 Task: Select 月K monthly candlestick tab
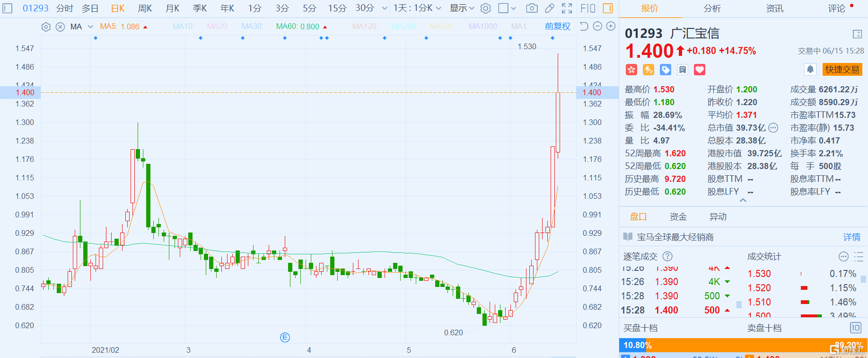click(173, 8)
